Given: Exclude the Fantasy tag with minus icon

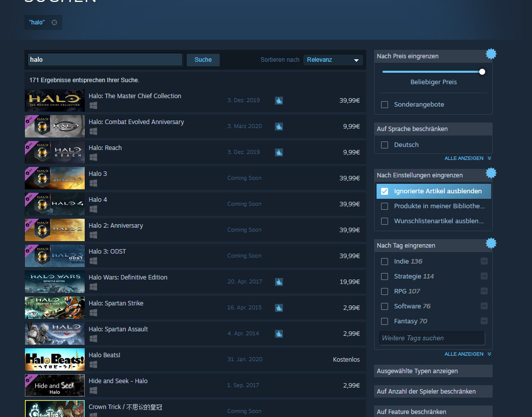Looking at the screenshot, I should tap(484, 321).
